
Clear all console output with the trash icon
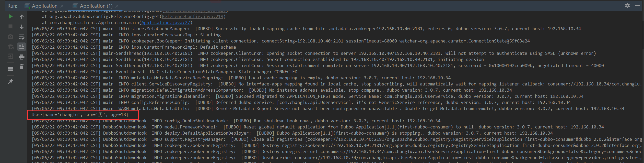(22, 67)
